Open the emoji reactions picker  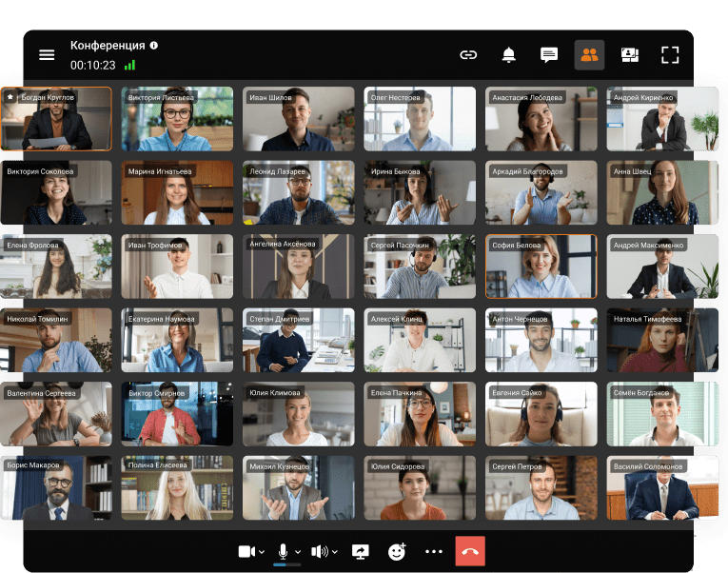397,551
